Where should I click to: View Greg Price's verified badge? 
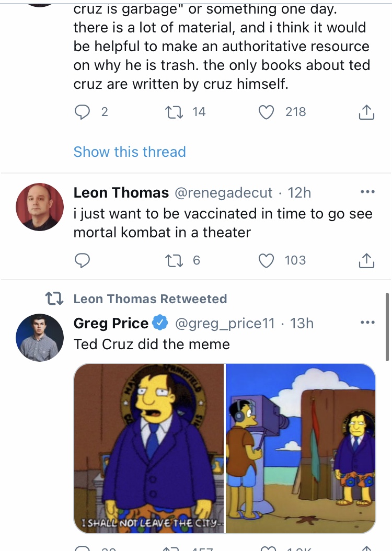161,323
